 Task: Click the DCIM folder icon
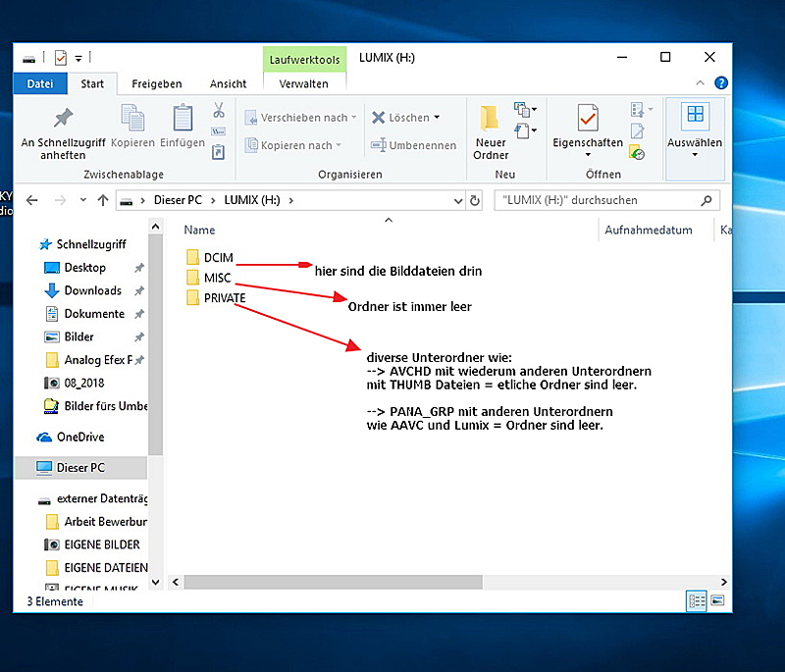pyautogui.click(x=192, y=257)
